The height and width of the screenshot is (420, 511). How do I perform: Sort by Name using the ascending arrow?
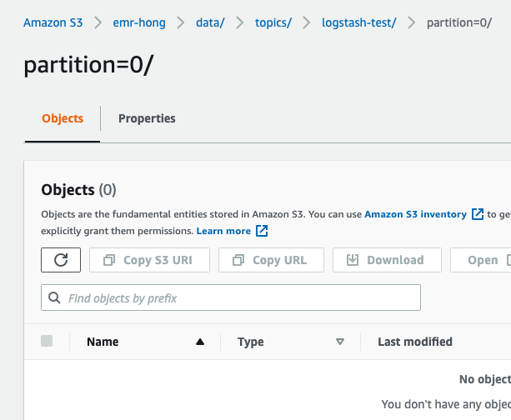click(x=199, y=342)
